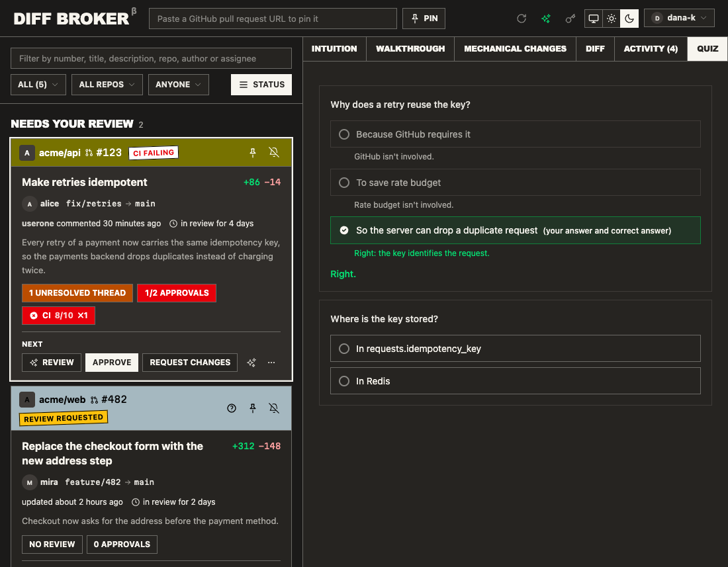Pin the acme/web #482 card
728x567 pixels.
click(253, 408)
